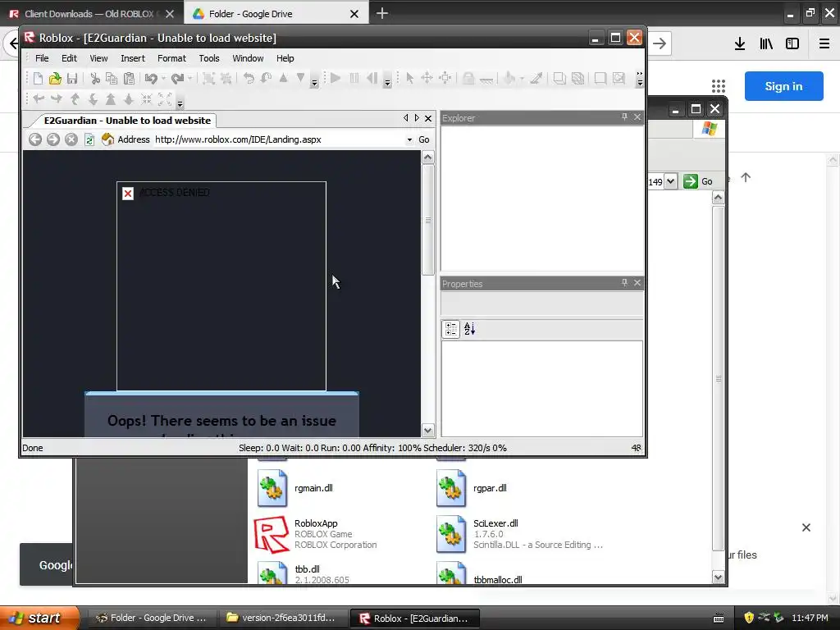
Task: Open new tab in Firefox
Action: [x=382, y=13]
